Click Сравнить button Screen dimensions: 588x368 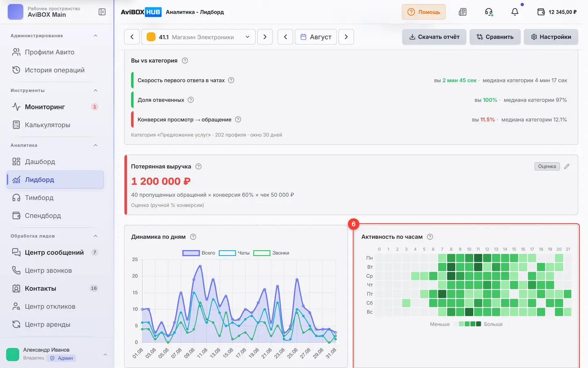(495, 37)
